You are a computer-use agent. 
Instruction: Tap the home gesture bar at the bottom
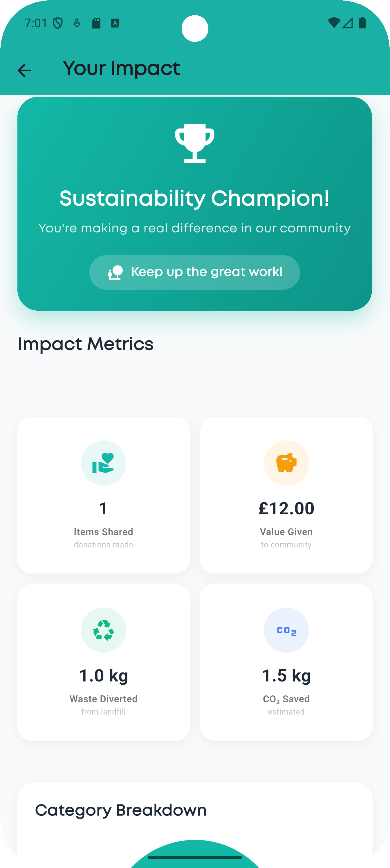coord(195,857)
